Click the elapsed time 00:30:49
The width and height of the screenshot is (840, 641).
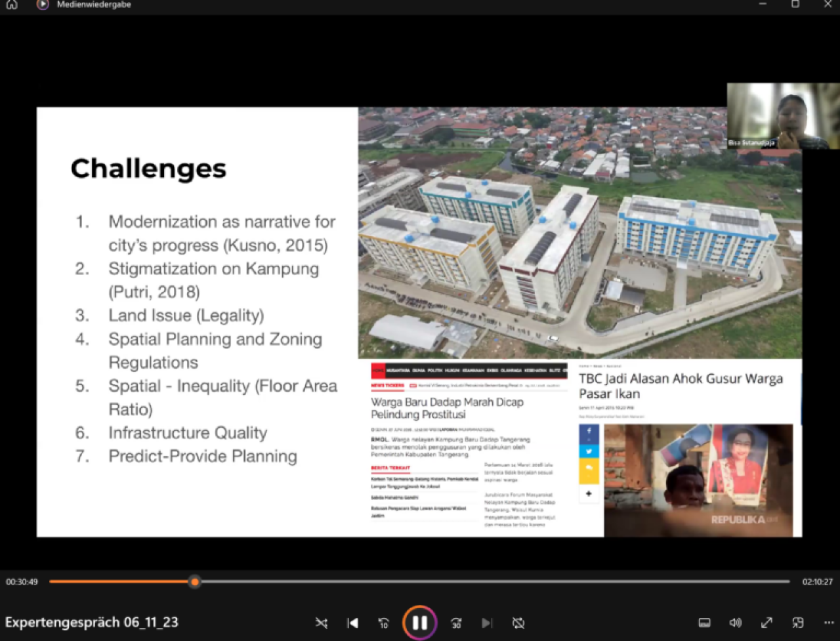click(22, 582)
